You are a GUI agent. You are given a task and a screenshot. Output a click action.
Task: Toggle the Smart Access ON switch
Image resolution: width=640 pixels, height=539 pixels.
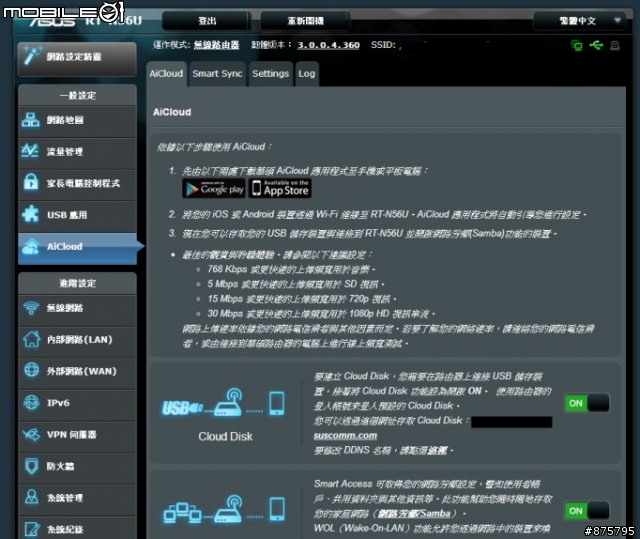pos(586,510)
